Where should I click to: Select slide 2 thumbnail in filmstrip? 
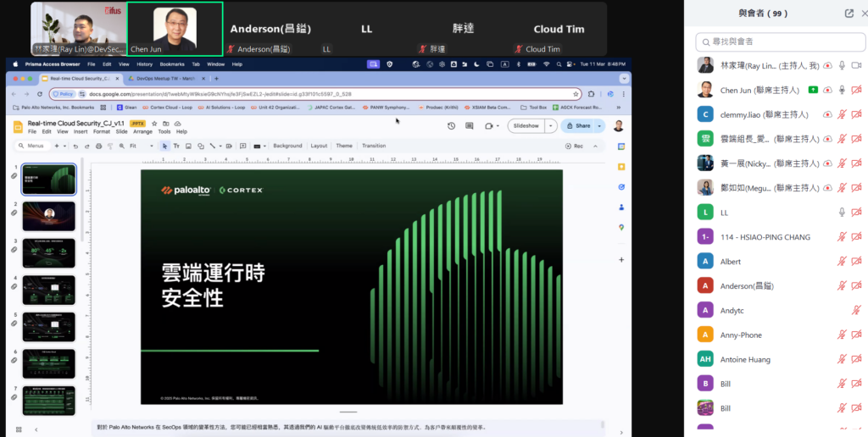pos(49,216)
